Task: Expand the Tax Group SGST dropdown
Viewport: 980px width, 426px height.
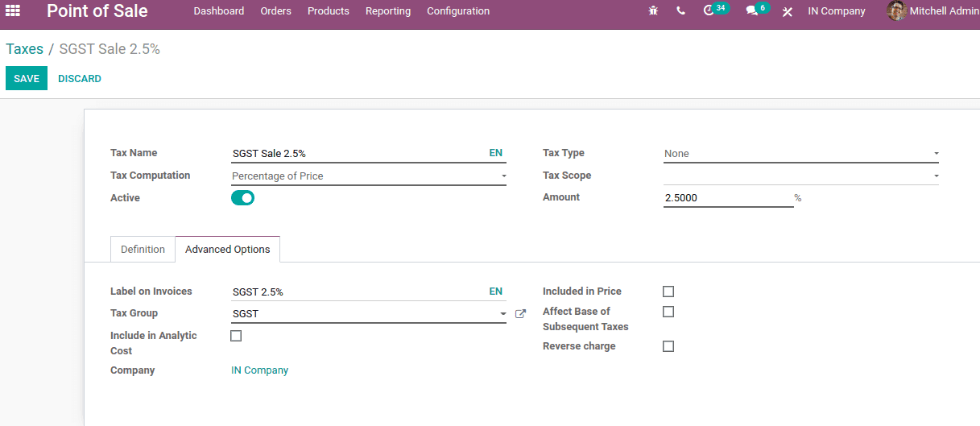Action: pyautogui.click(x=369, y=314)
